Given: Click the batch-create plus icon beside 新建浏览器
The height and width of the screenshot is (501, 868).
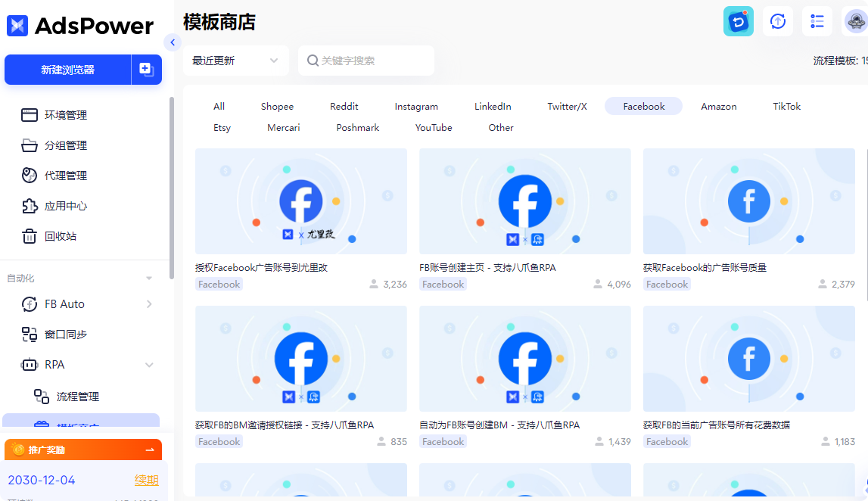Looking at the screenshot, I should tap(146, 69).
